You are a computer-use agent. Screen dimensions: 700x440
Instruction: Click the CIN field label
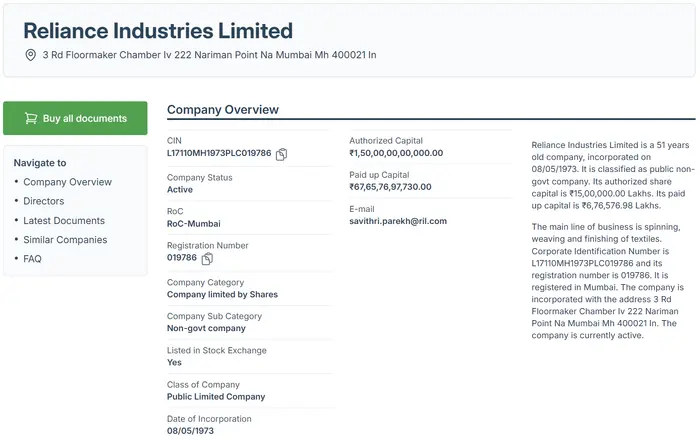click(x=174, y=141)
